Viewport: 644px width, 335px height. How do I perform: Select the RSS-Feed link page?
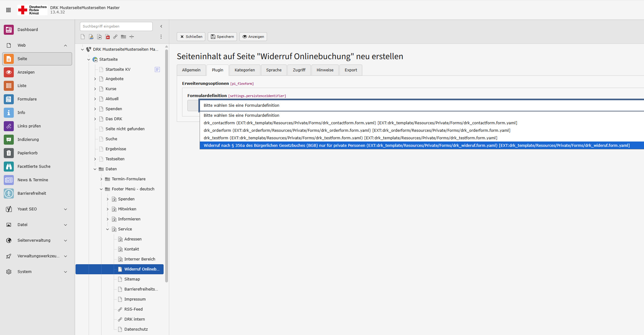pos(134,309)
